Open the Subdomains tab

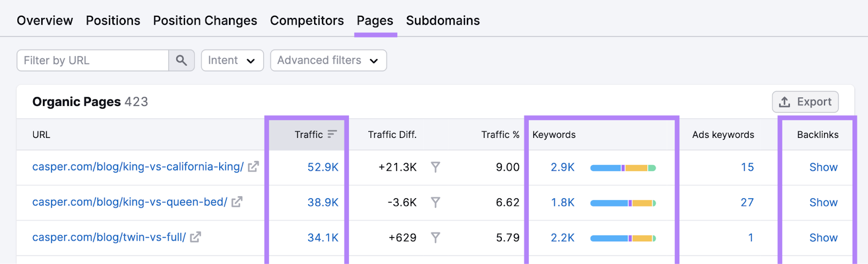pos(443,21)
